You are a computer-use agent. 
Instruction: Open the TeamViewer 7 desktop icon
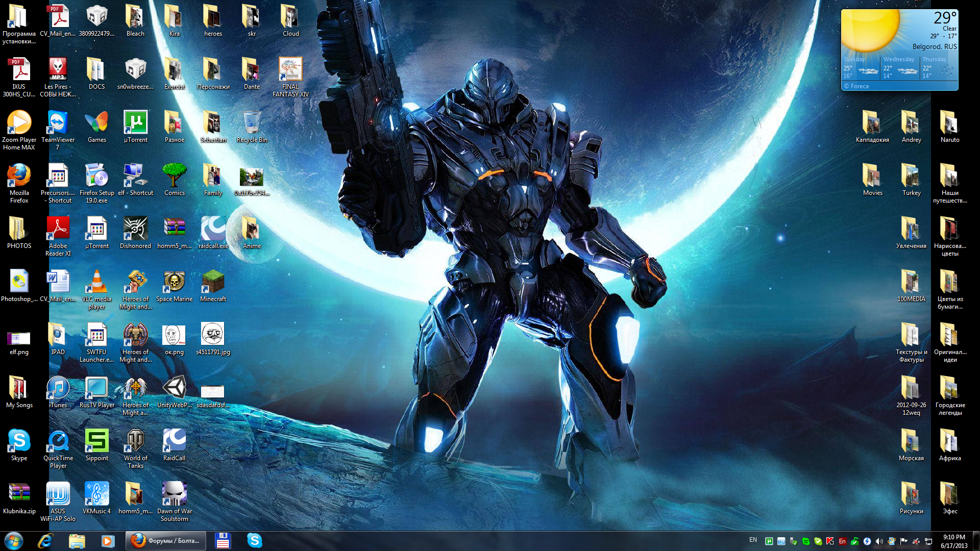click(x=58, y=122)
